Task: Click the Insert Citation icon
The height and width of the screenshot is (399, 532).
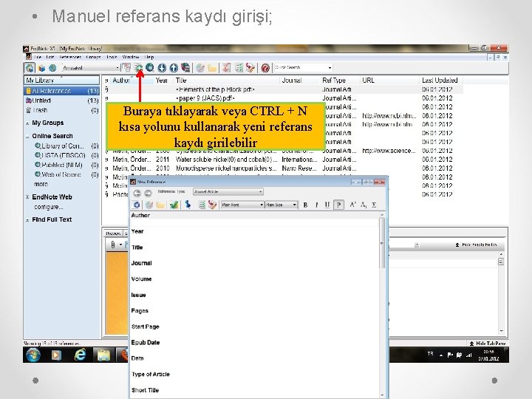Action: 226,68
